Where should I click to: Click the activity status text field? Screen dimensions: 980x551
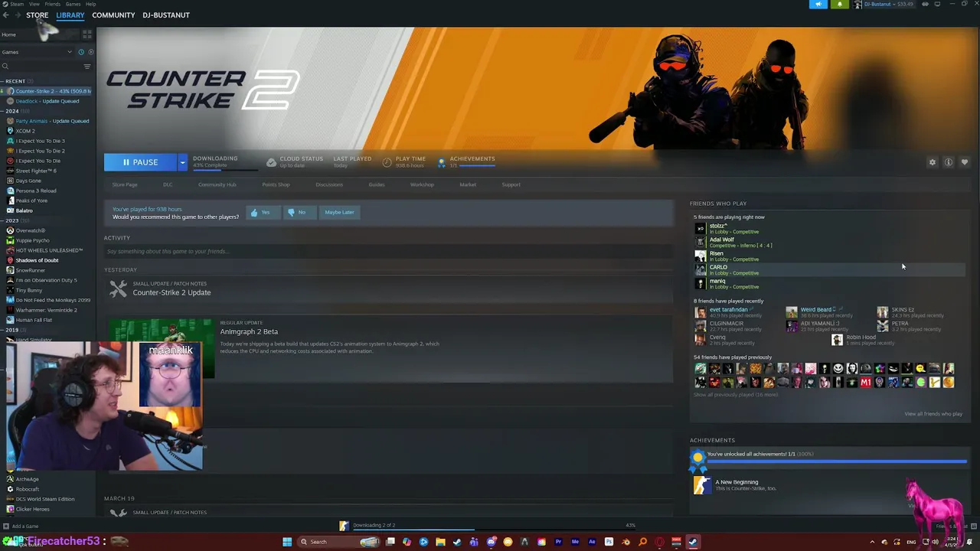point(388,251)
